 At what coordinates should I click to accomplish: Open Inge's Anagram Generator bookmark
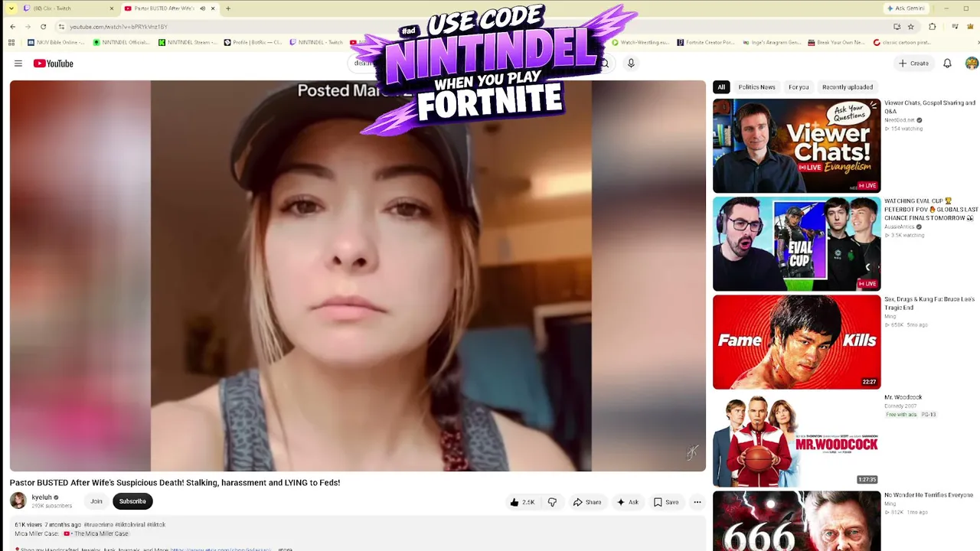(x=772, y=43)
